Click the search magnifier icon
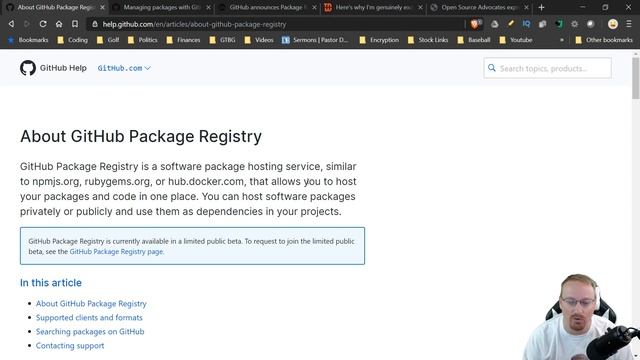This screenshot has width=640, height=360. (x=492, y=68)
